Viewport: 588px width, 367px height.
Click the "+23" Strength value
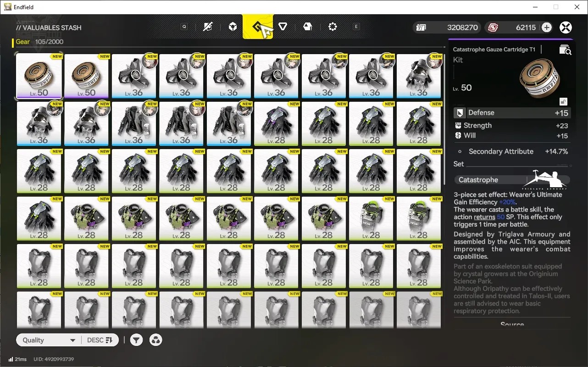tap(561, 126)
